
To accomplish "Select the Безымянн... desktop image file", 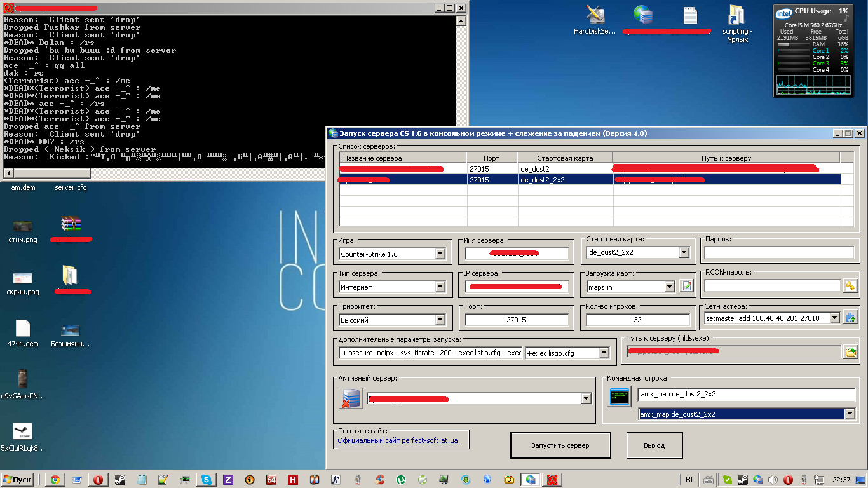I will 70,335.
